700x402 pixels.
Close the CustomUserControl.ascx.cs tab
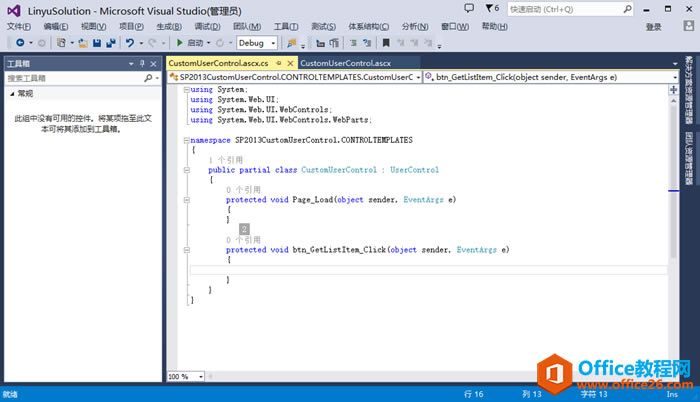290,63
